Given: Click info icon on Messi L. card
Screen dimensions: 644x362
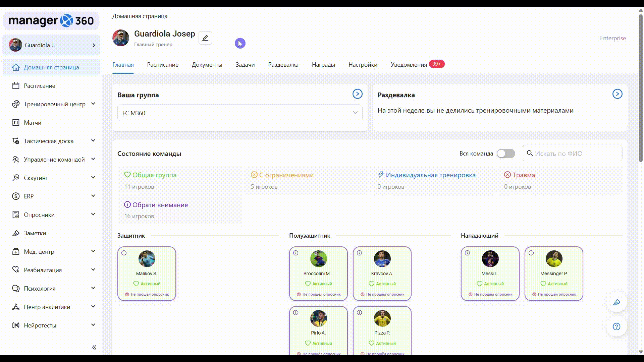Looking at the screenshot, I should tap(468, 253).
